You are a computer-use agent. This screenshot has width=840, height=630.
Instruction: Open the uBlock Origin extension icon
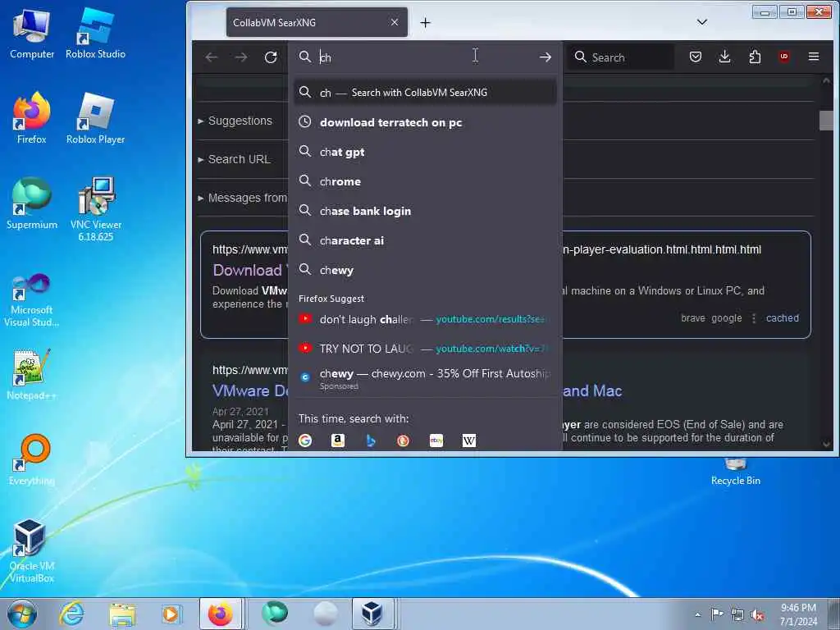[x=784, y=57]
